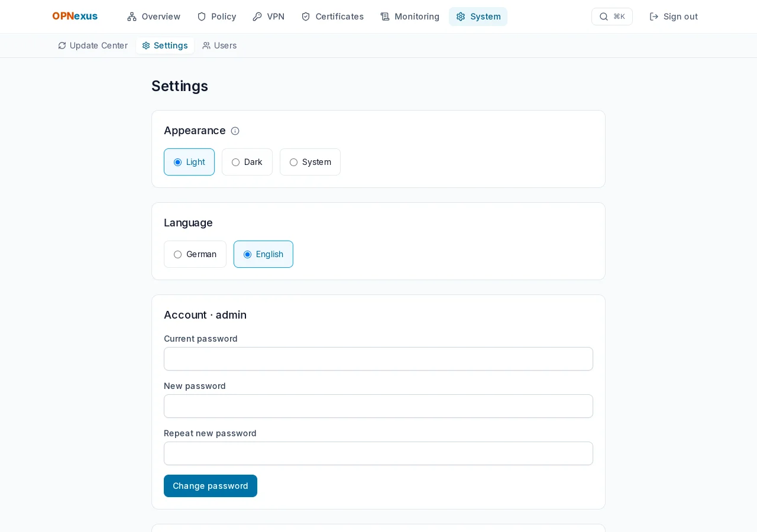Viewport: 757px width, 532px height.
Task: Click the Settings page heading
Action: 180,86
